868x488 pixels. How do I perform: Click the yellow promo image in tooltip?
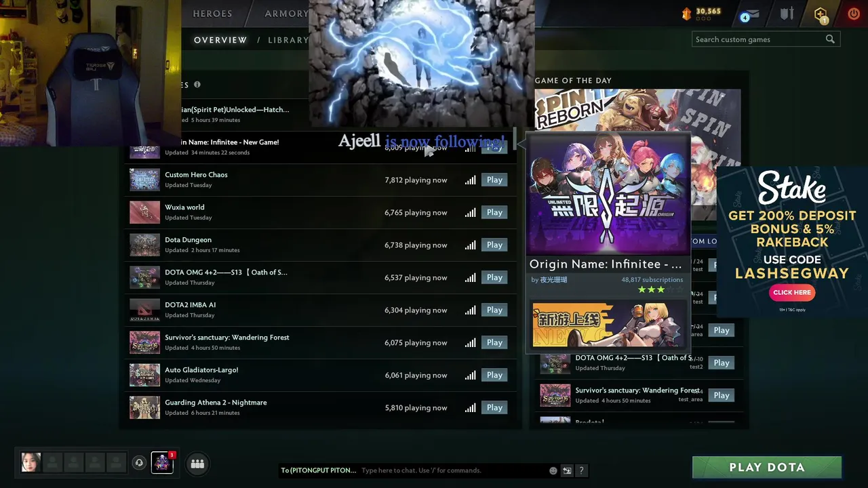coord(608,325)
